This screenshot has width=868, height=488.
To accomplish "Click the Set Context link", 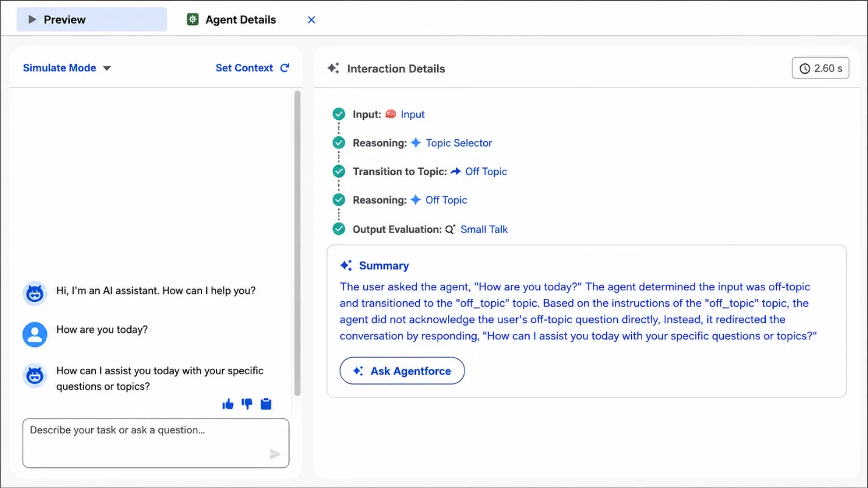I will point(244,68).
